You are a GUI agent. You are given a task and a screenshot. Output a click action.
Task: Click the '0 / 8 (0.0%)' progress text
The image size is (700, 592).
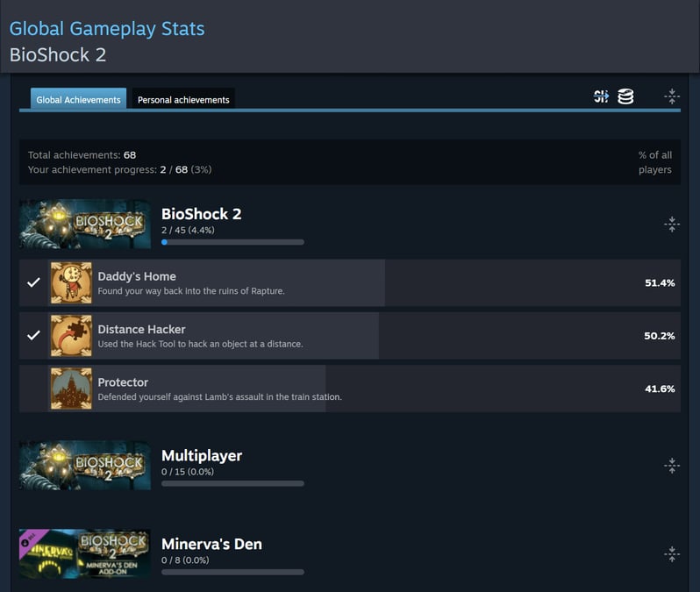tap(185, 560)
